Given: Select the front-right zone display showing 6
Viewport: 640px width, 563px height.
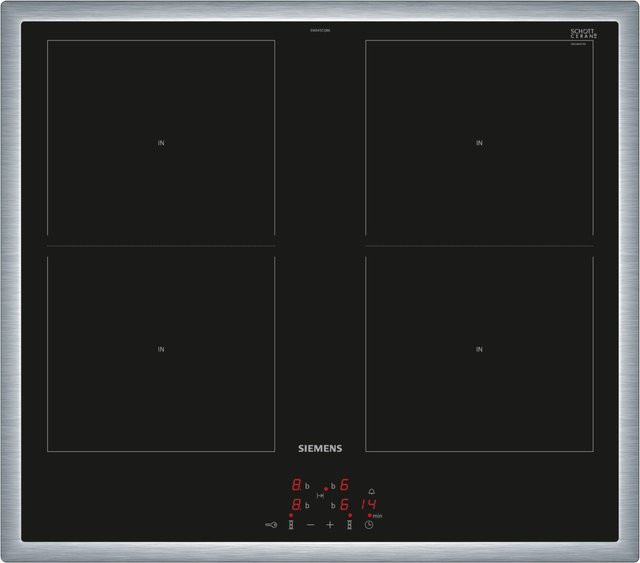Looking at the screenshot, I should coord(344,505).
